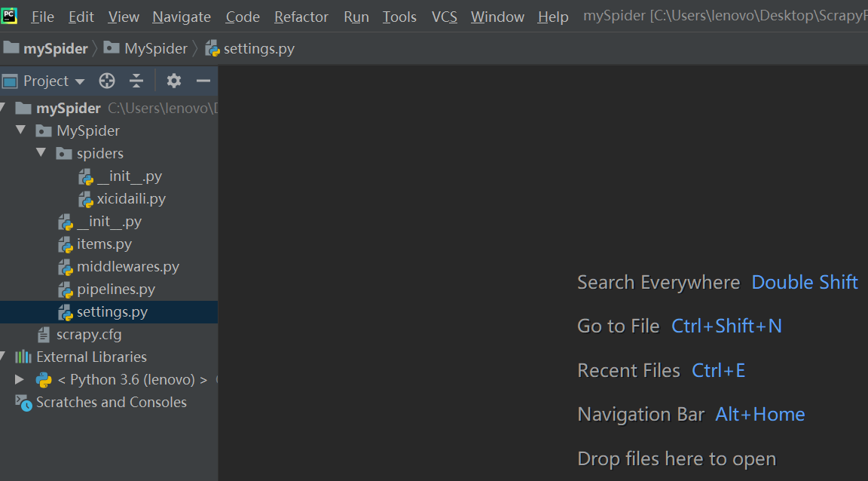This screenshot has width=868, height=481.
Task: Open the Run menu
Action: (356, 17)
